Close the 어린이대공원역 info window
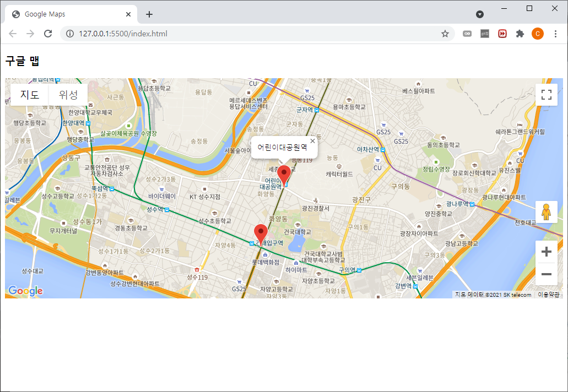568x392 pixels. [x=312, y=141]
